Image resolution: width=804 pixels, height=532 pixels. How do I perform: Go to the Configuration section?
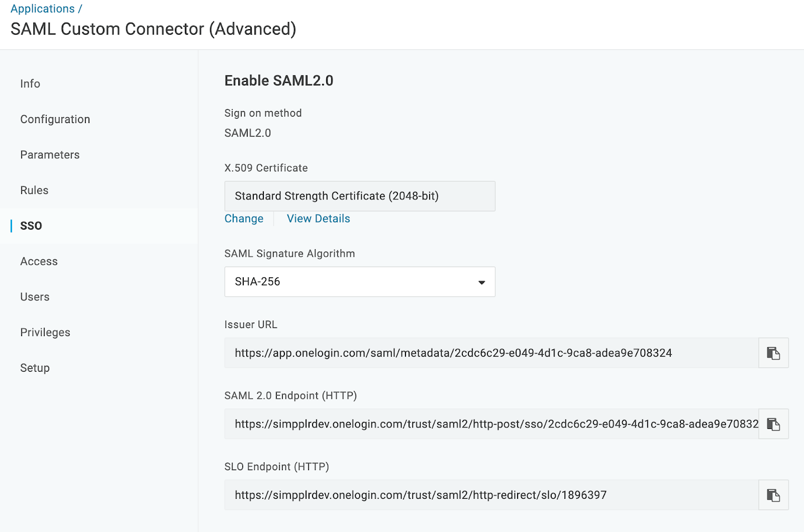[55, 120]
